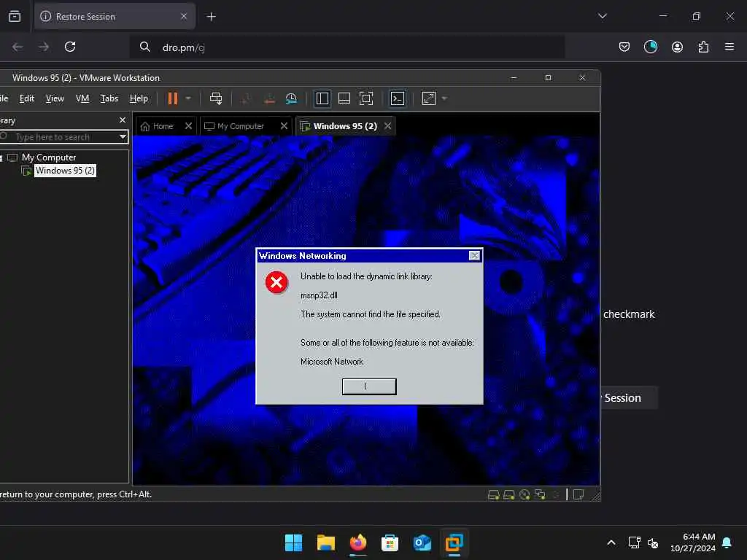Click the VMware Workstation taskbar icon
This screenshot has height=560, width=747.
pyautogui.click(x=454, y=542)
